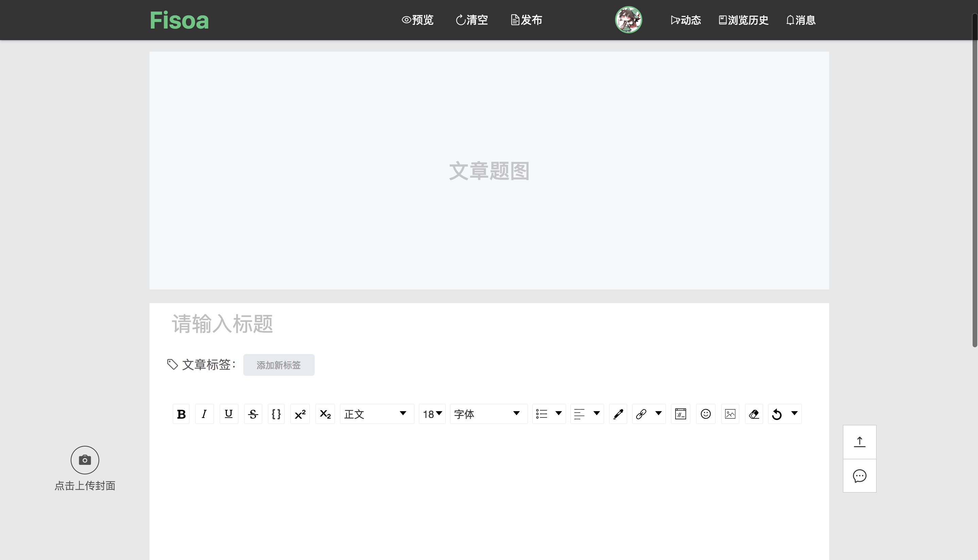Toggle bold formatting in editor toolbar

click(x=181, y=414)
